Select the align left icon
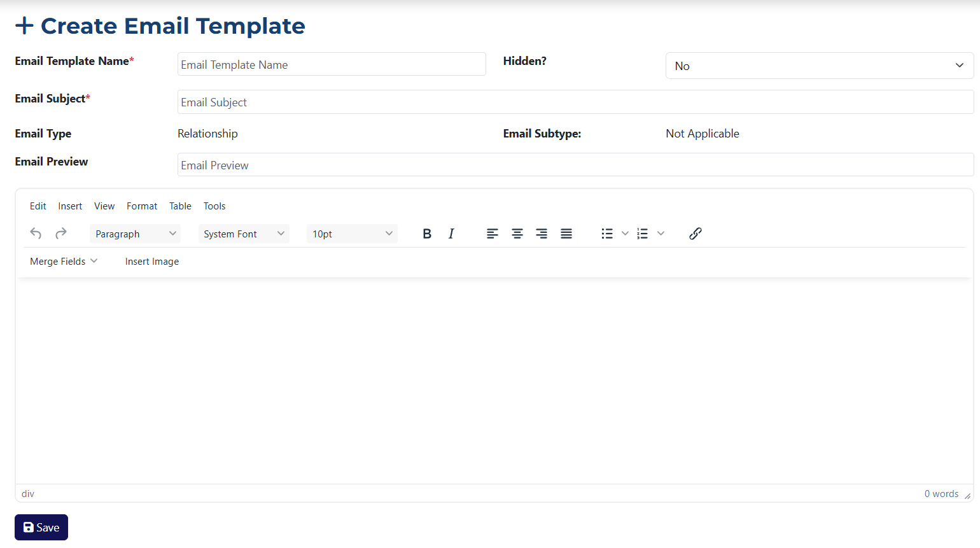Viewport: 980px width, 548px height. point(492,234)
